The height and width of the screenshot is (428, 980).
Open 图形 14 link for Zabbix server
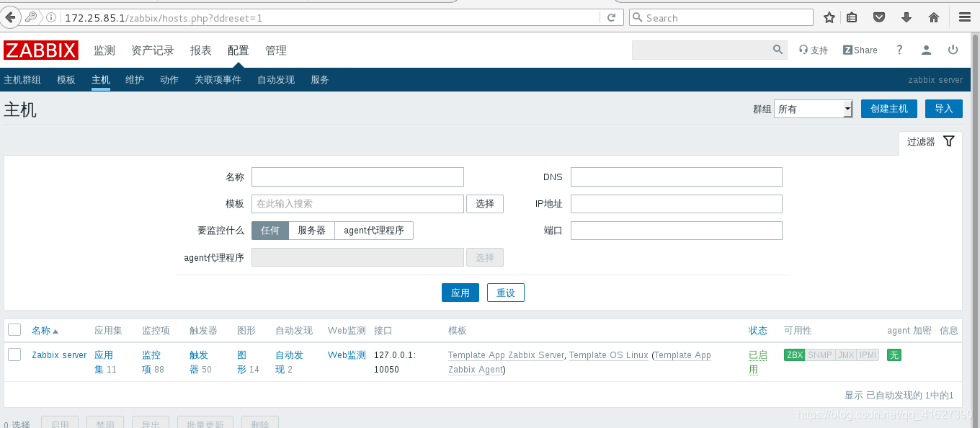coord(248,362)
